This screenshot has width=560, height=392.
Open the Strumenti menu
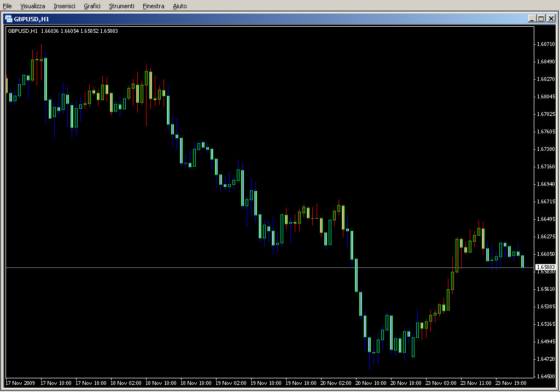pos(121,6)
